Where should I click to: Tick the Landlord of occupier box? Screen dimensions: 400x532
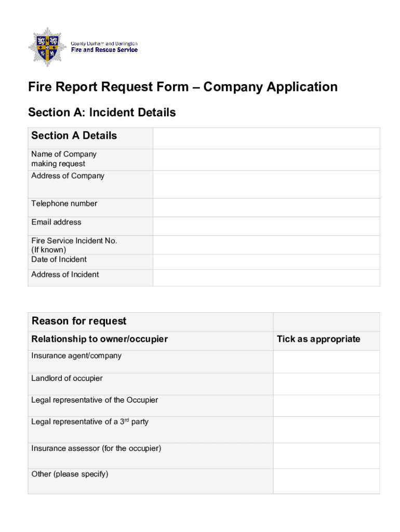(x=326, y=384)
